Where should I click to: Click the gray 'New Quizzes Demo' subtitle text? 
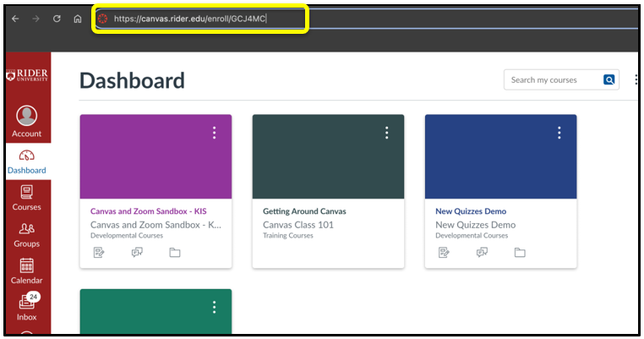tap(475, 225)
